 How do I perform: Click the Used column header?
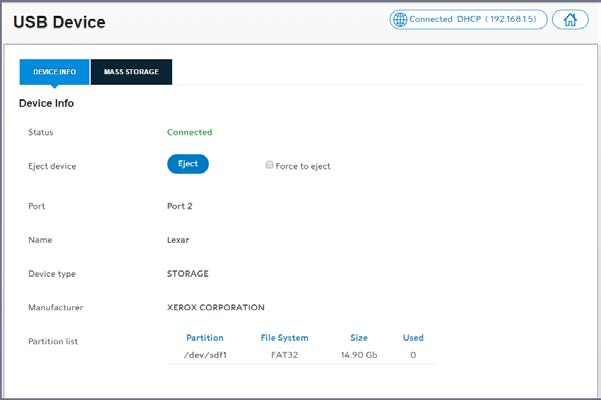click(413, 338)
